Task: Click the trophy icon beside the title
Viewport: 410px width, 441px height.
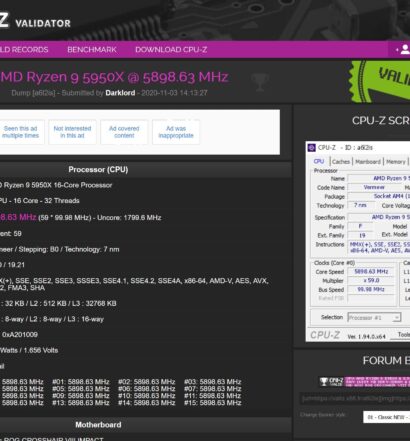Action: pos(259,82)
